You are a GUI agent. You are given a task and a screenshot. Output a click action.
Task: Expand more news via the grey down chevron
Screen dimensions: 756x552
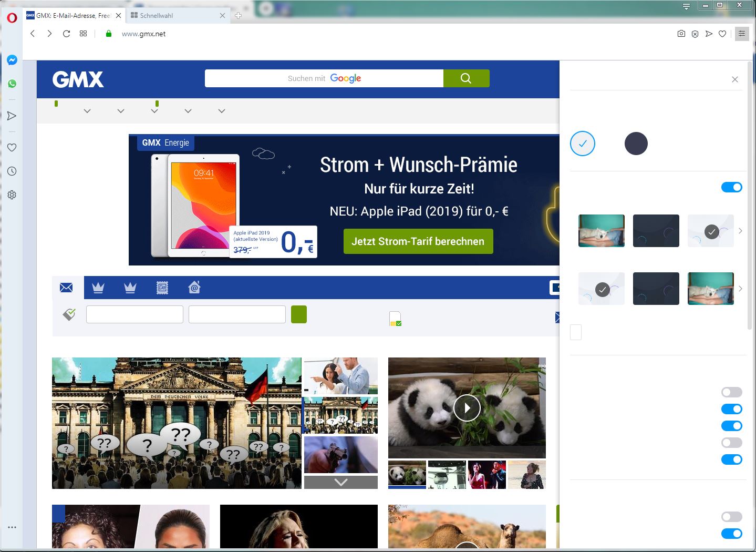[x=341, y=482]
